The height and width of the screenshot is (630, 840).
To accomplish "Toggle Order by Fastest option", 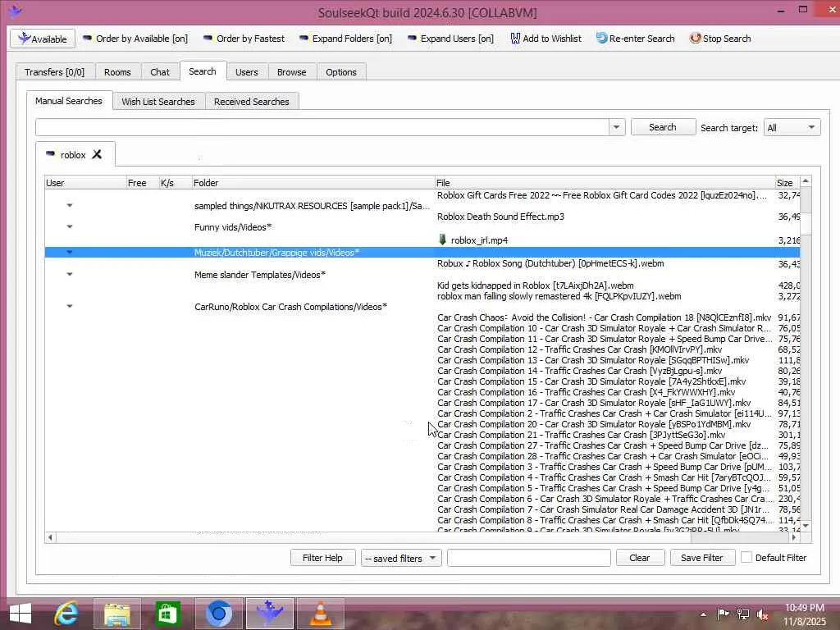I will (244, 39).
